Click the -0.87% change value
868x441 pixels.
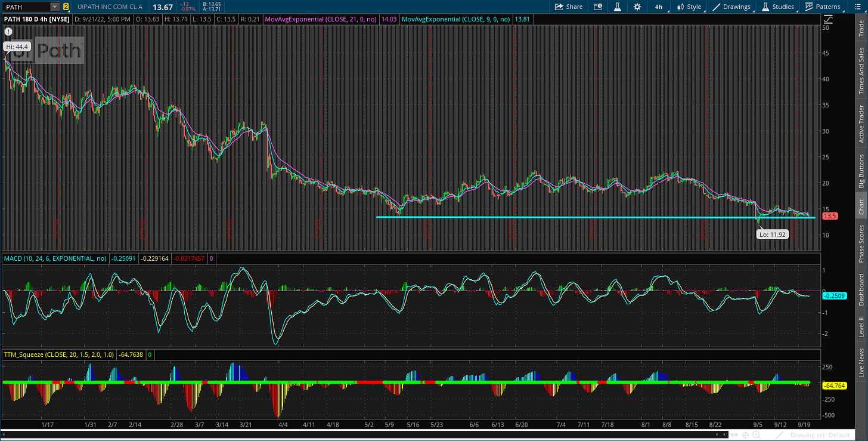coord(187,10)
